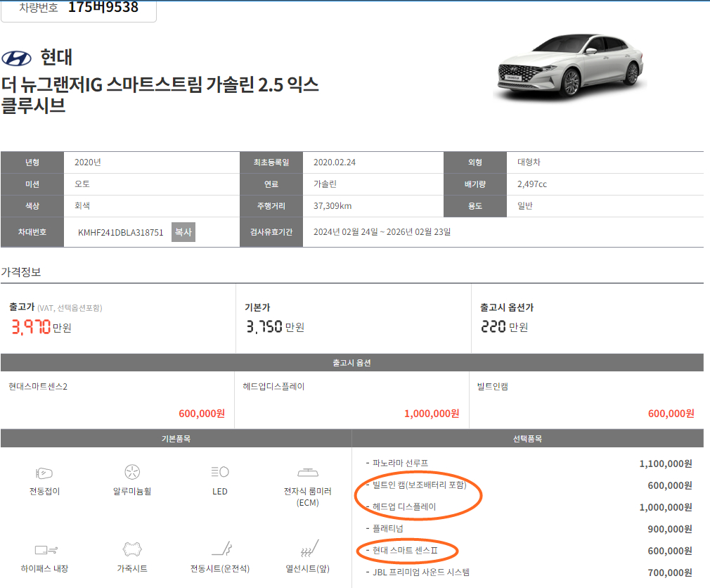Select the 가솔린 fuel value

(x=325, y=184)
